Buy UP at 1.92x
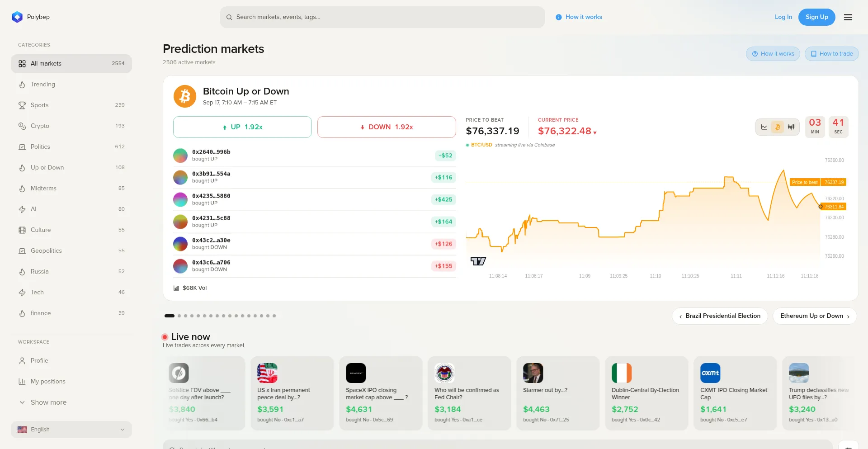The image size is (868, 449). 242,127
